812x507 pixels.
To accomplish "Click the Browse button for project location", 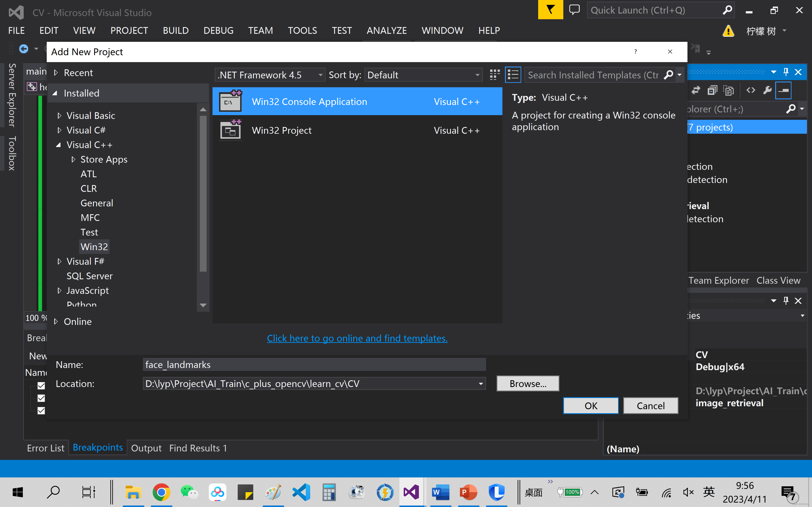I will 527,383.
